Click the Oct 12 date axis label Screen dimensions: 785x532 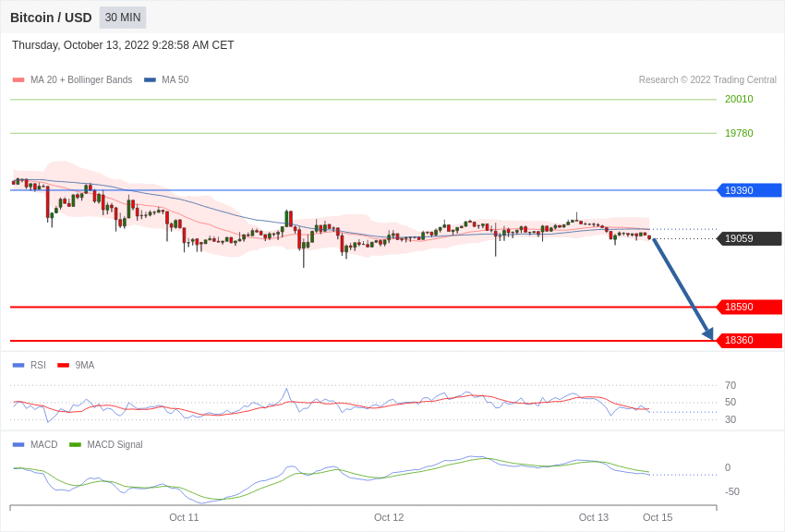coord(389,517)
